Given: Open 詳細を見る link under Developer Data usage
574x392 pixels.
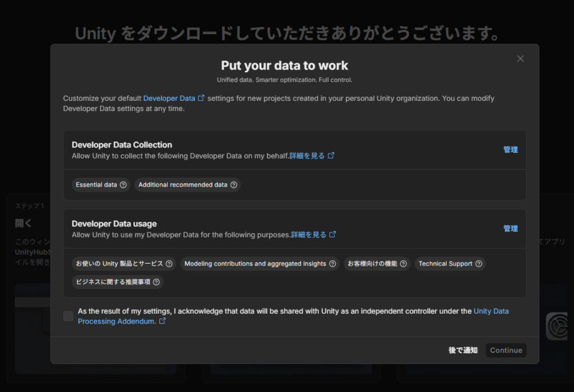Looking at the screenshot, I should (x=308, y=235).
